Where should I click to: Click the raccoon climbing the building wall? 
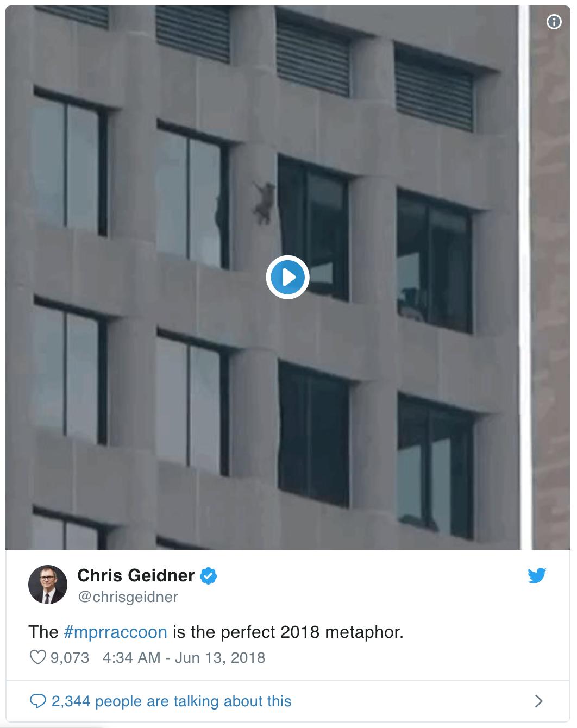coord(263,203)
